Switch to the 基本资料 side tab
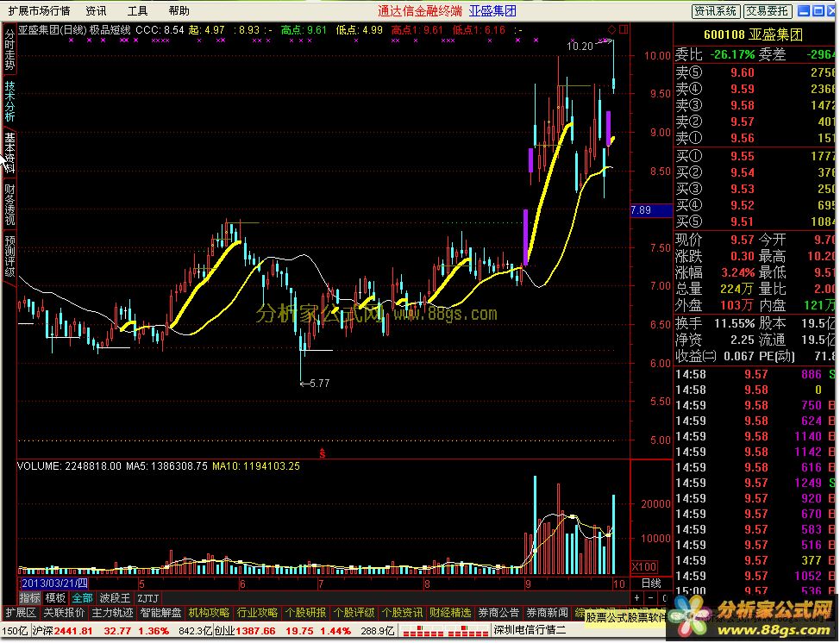Viewport: 840px width, 643px height. coord(9,153)
